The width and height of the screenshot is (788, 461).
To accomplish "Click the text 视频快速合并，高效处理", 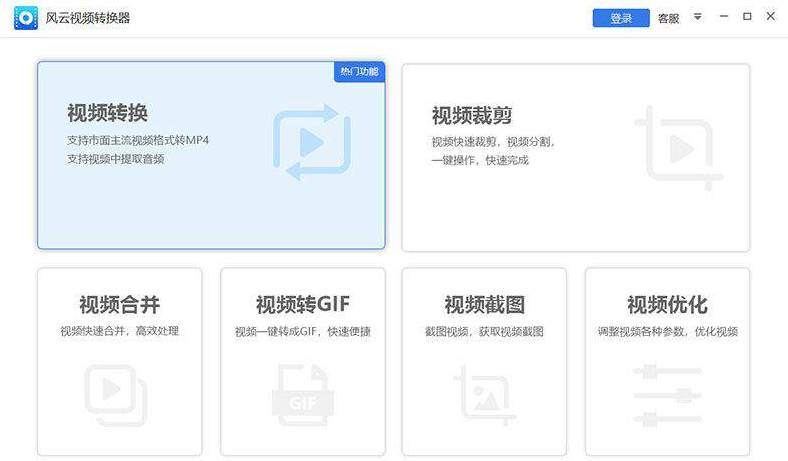I will coord(120,331).
